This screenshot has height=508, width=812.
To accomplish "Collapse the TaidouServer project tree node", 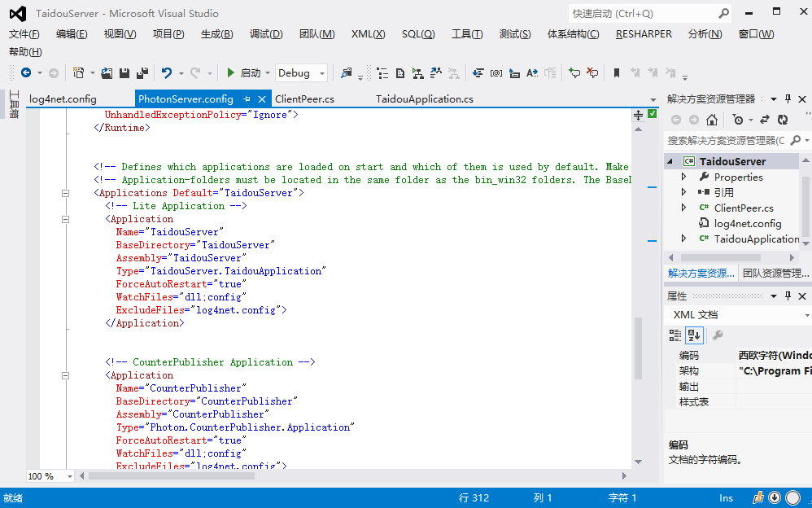I will point(670,161).
